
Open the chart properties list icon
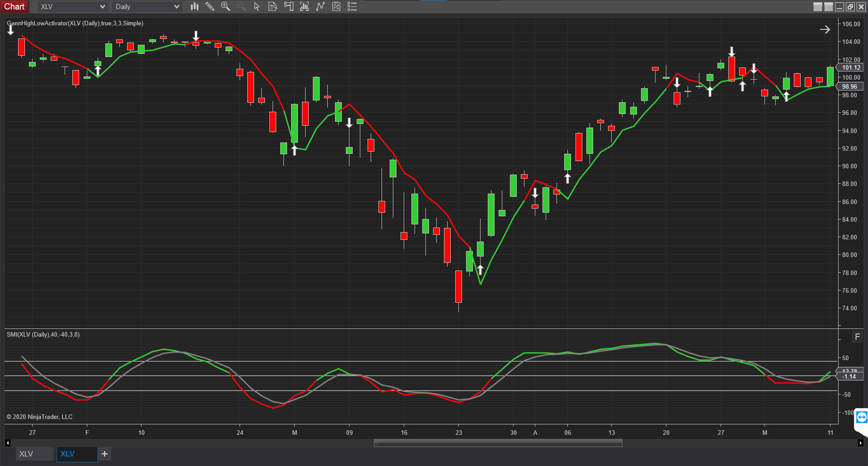click(x=352, y=6)
